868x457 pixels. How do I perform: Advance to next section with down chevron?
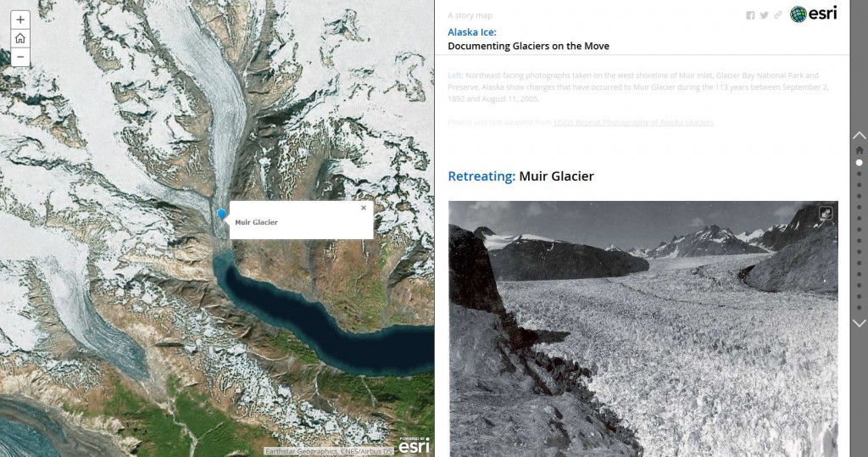860,323
